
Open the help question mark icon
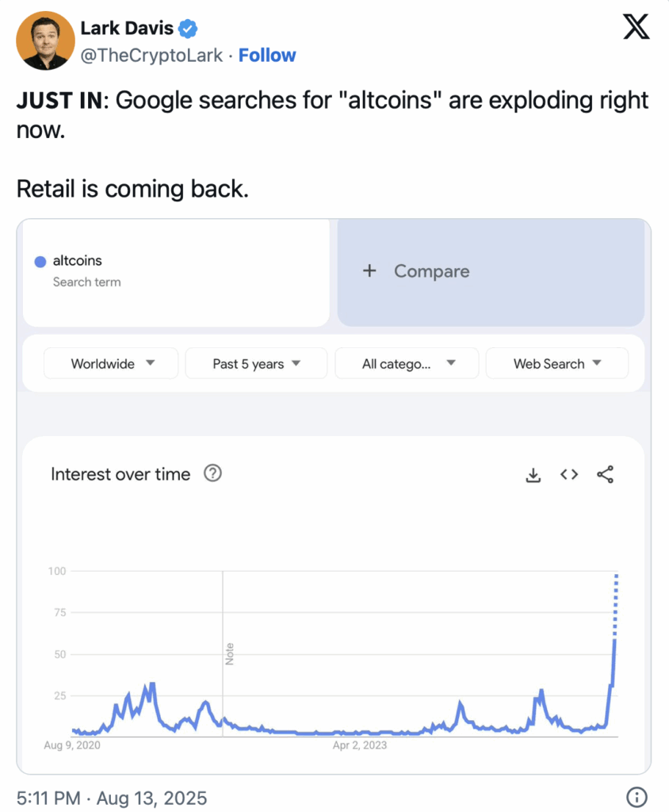tap(212, 473)
